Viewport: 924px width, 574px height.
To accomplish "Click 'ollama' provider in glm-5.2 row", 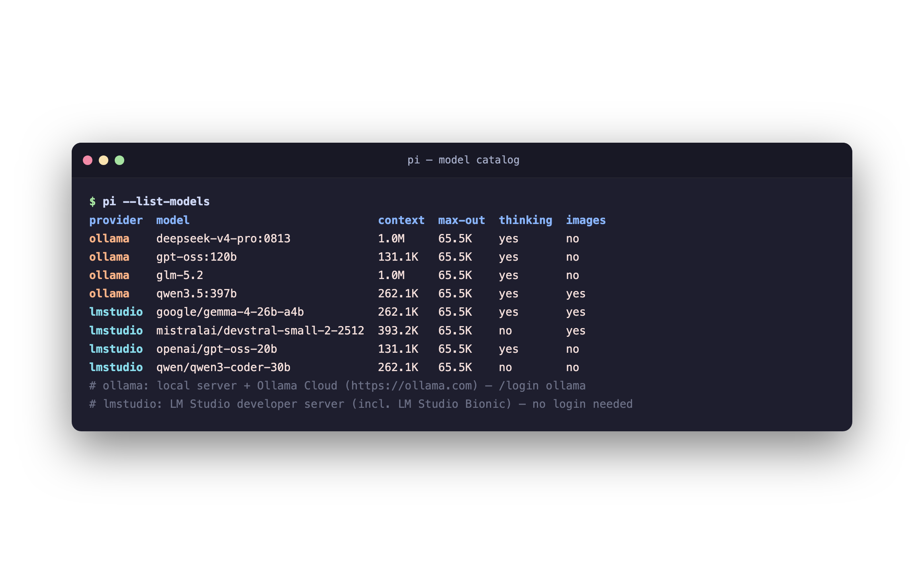I will [x=109, y=275].
